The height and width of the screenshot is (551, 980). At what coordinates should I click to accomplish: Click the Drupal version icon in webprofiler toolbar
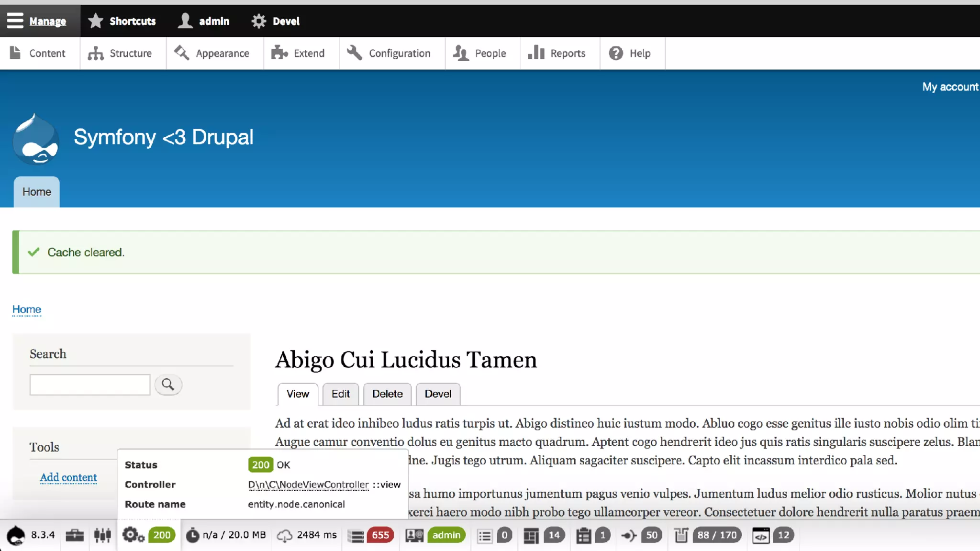(16, 535)
